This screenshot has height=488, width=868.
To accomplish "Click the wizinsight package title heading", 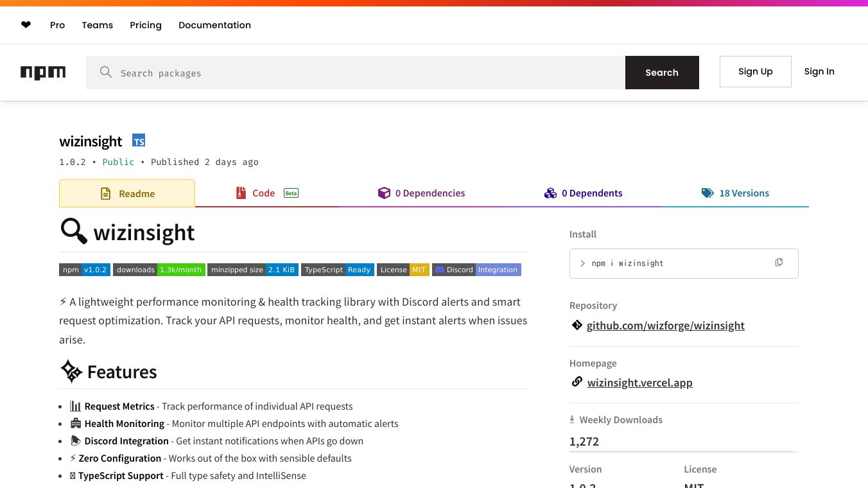I will (91, 141).
